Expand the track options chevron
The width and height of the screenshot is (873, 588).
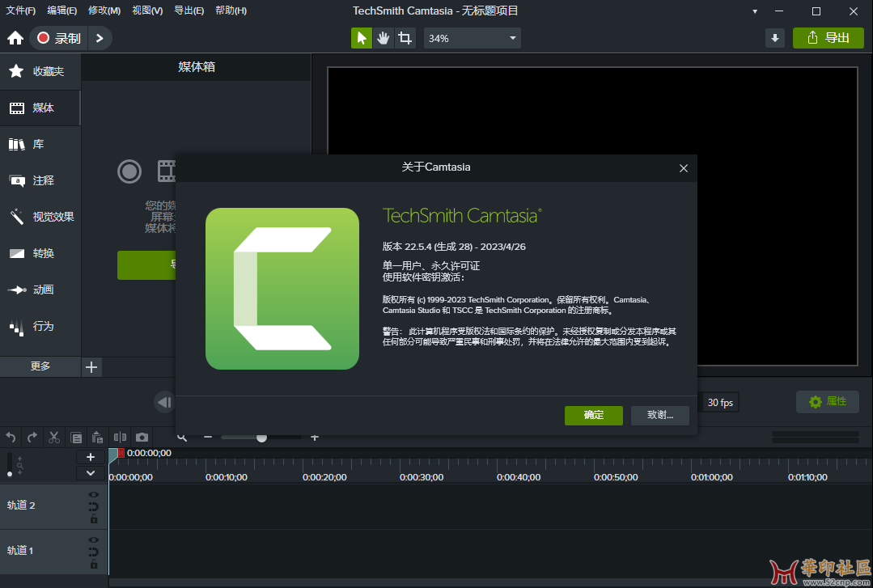[x=91, y=473]
